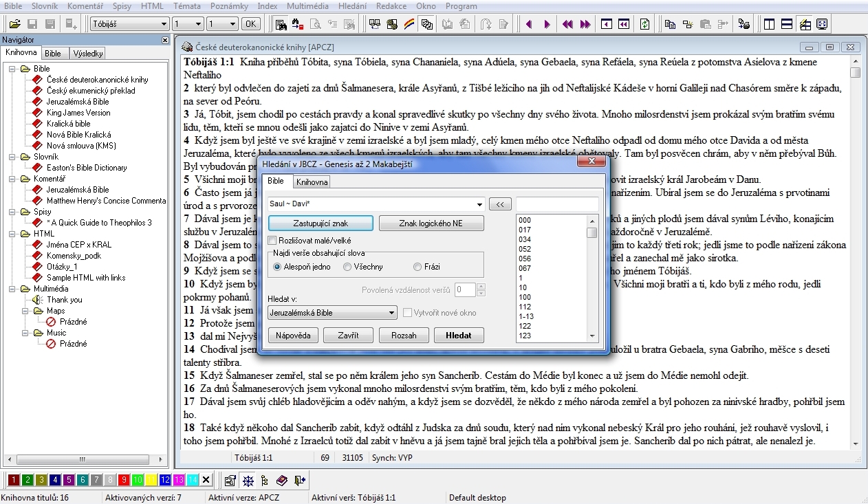Click the open folder icon in toolbar

point(14,24)
